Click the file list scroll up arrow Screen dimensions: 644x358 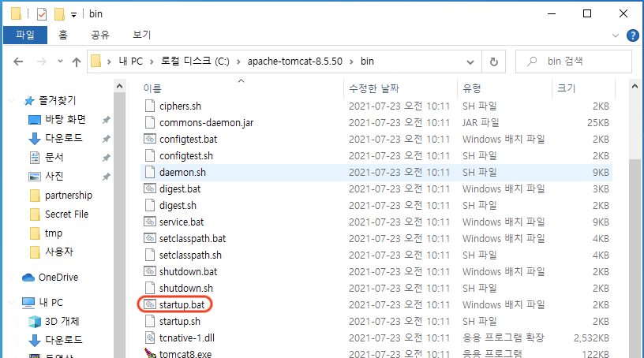(x=635, y=86)
